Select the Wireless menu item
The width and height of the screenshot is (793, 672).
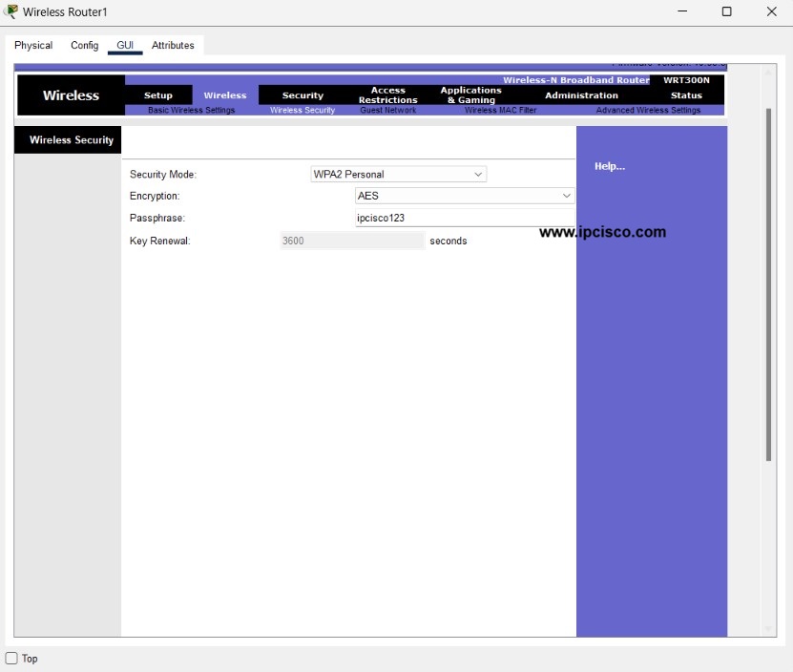click(225, 95)
